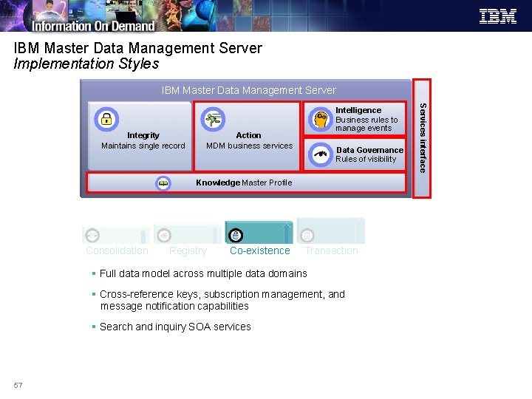Click 'Search and inquiry SOA services' bullet
Image resolution: width=532 pixels, height=399 pixels.
[x=175, y=327]
